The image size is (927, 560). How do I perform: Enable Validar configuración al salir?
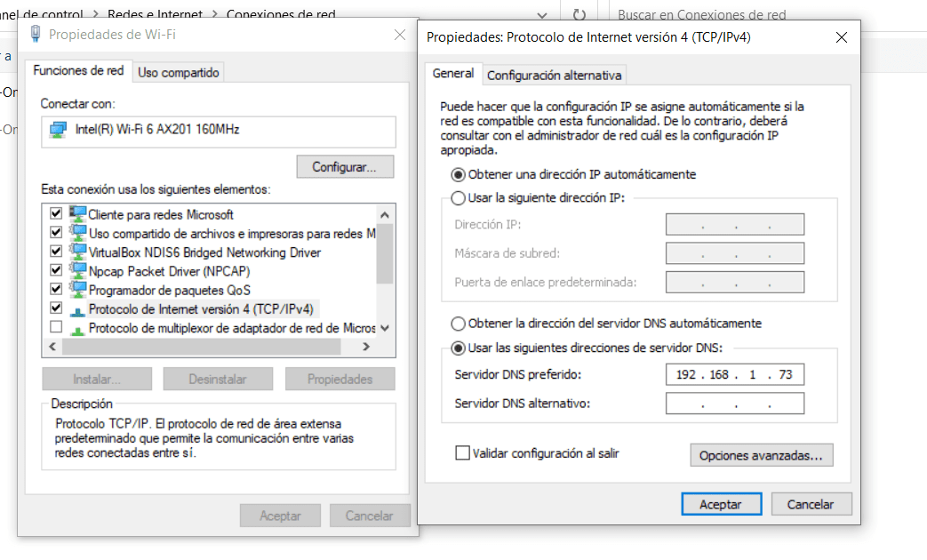462,453
